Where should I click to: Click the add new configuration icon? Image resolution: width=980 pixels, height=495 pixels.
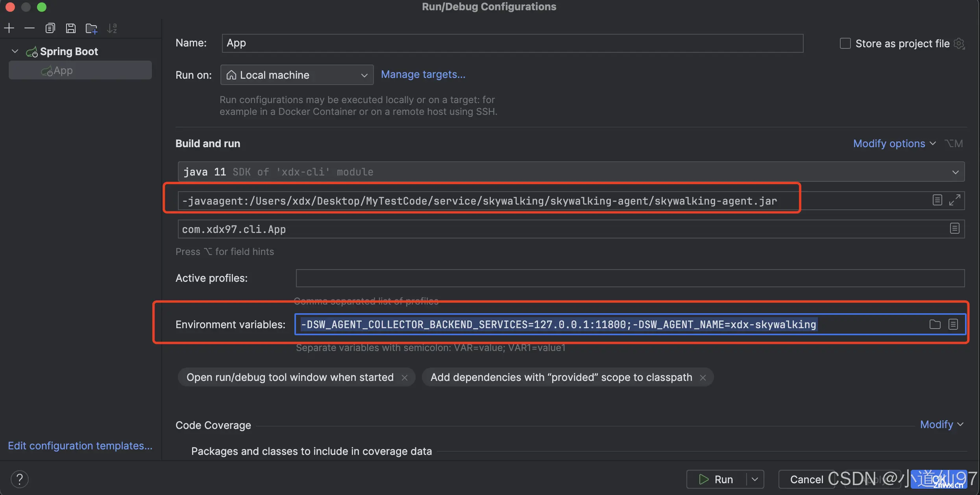pos(9,28)
